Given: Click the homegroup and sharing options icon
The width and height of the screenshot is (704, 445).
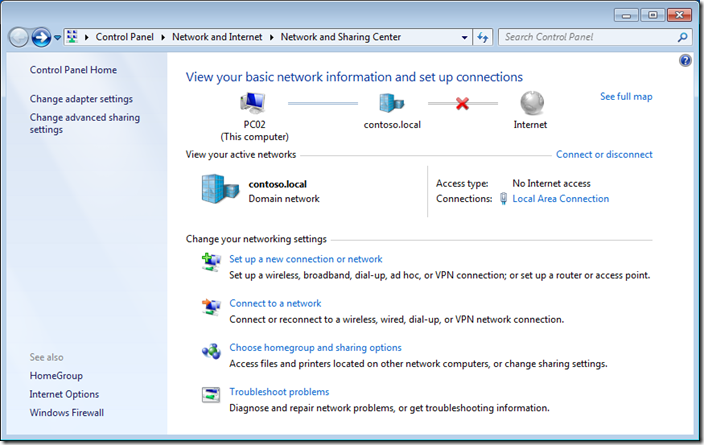Looking at the screenshot, I should pyautogui.click(x=211, y=350).
